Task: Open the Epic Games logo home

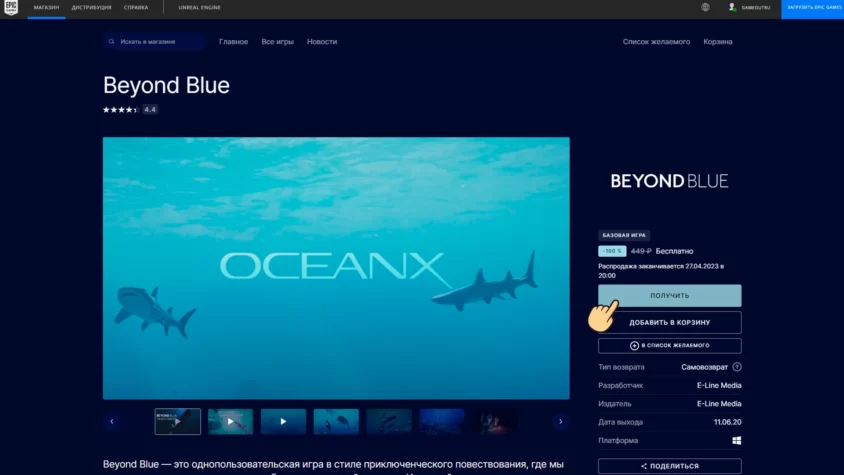Action: pyautogui.click(x=11, y=8)
